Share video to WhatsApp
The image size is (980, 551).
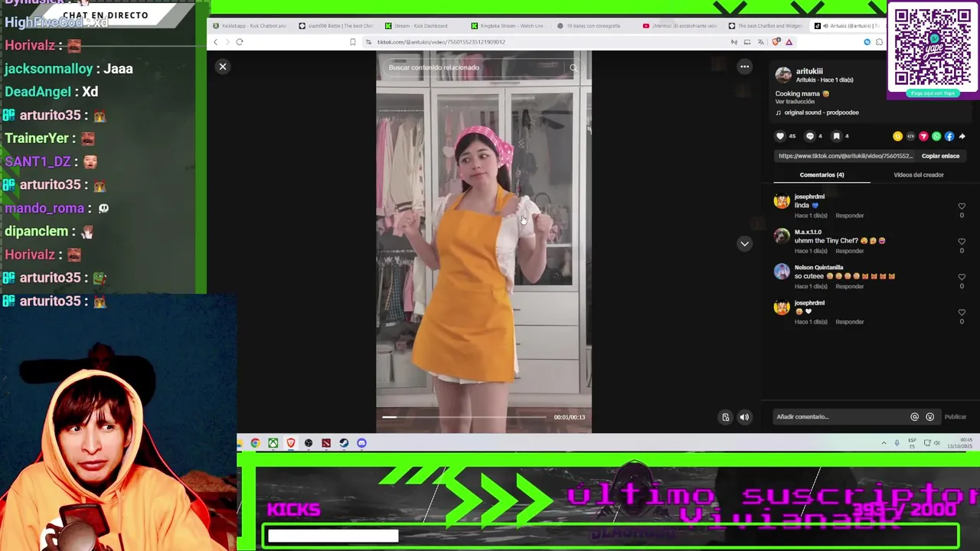click(936, 136)
